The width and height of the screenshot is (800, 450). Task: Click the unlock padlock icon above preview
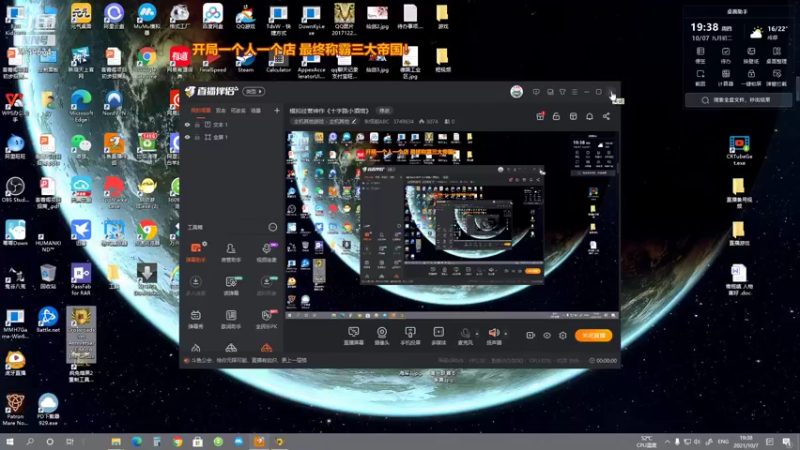pos(556,116)
